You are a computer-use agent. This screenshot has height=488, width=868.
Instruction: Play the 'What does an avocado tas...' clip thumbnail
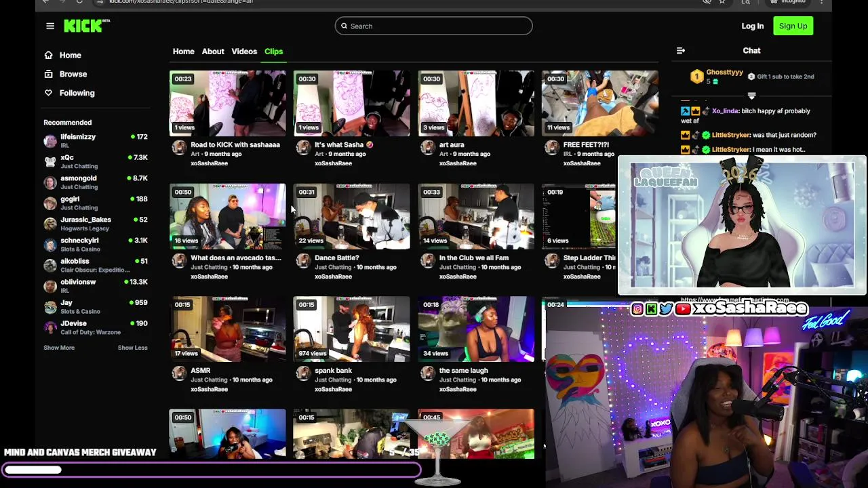pos(228,217)
